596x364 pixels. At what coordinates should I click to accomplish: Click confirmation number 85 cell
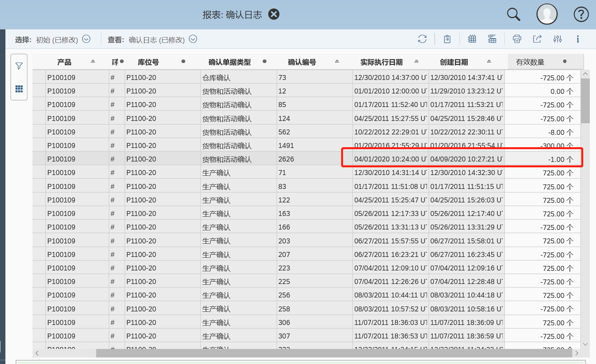[314, 105]
